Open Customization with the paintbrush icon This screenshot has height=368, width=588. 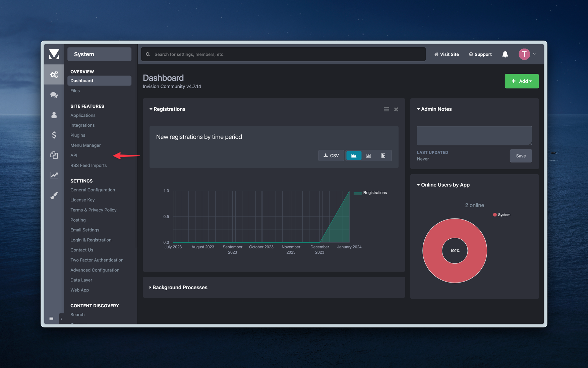tap(54, 195)
